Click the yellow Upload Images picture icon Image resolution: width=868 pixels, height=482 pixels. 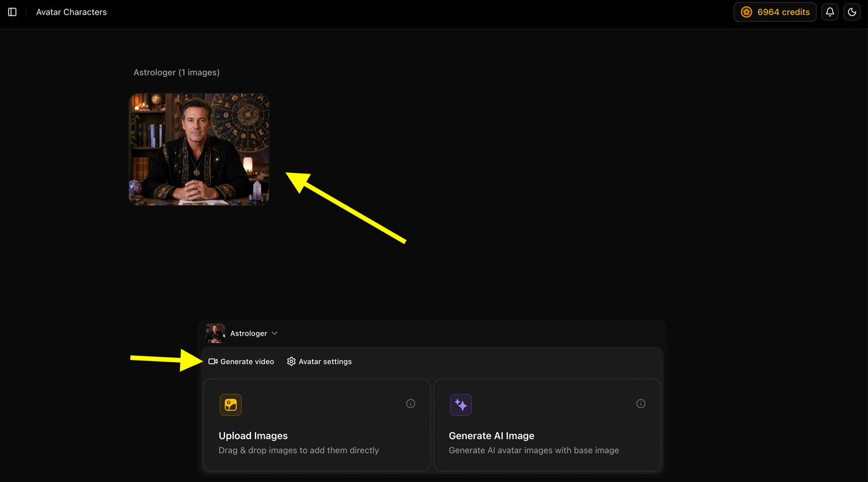(231, 405)
